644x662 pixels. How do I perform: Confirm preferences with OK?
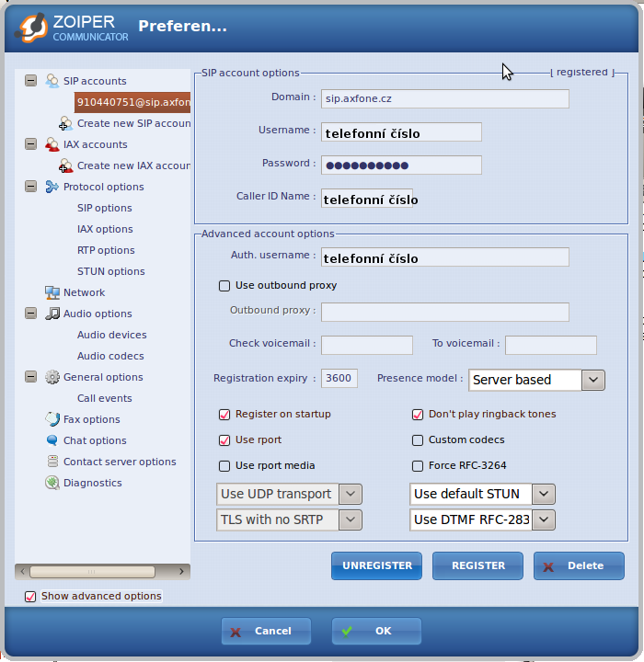[376, 631]
